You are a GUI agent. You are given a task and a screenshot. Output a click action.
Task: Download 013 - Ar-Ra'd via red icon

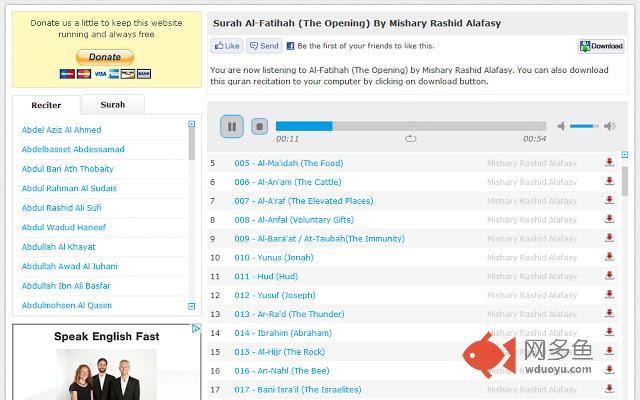(x=609, y=313)
